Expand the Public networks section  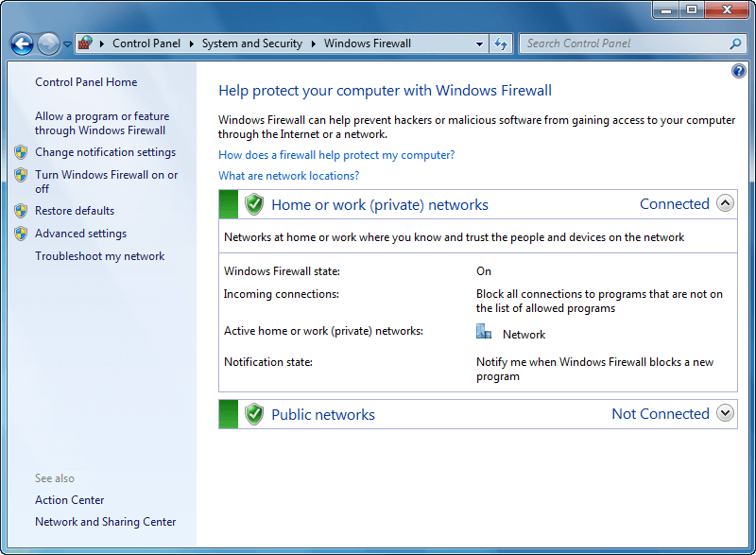click(725, 413)
